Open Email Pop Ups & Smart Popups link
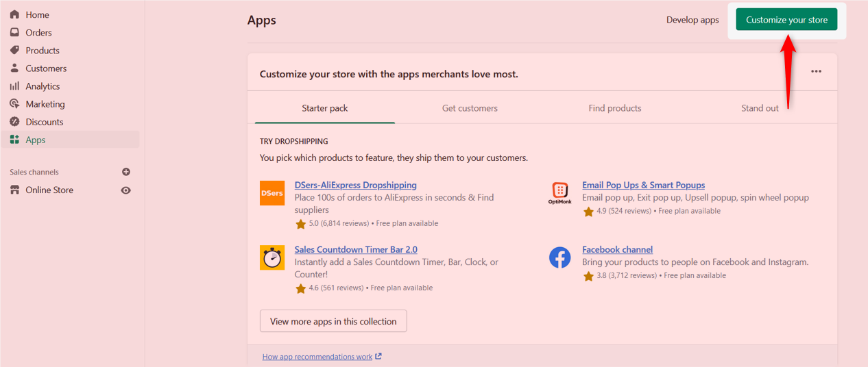The width and height of the screenshot is (868, 367). [x=643, y=185]
